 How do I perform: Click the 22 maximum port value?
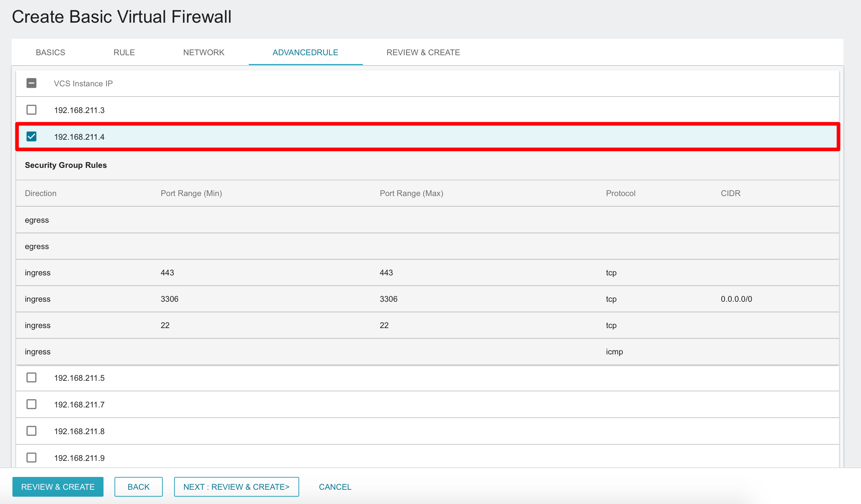384,326
